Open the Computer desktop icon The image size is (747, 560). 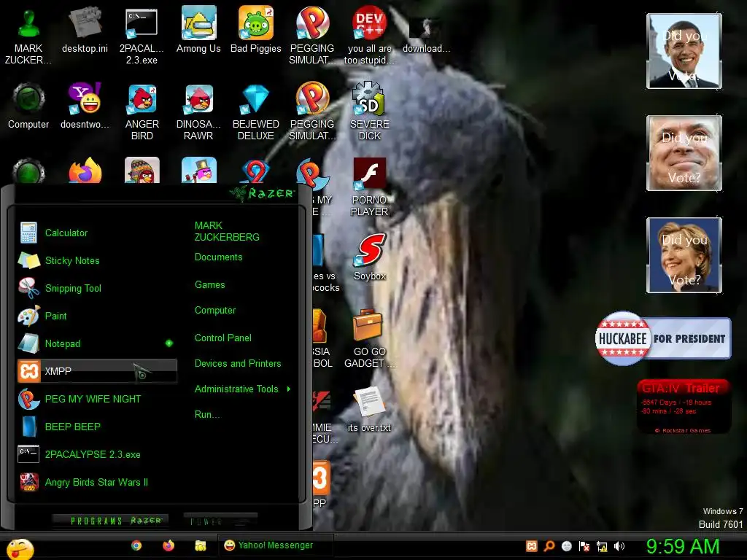(28, 106)
